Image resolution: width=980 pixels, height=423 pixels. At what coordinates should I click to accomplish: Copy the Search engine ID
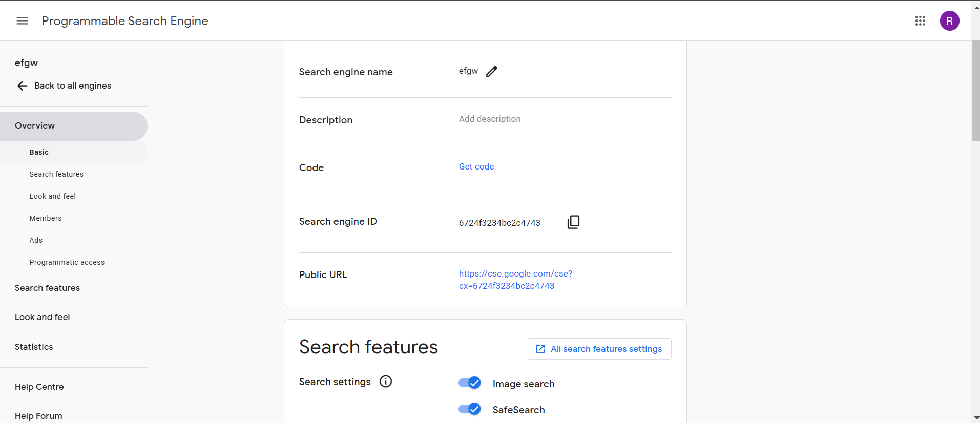tap(574, 222)
